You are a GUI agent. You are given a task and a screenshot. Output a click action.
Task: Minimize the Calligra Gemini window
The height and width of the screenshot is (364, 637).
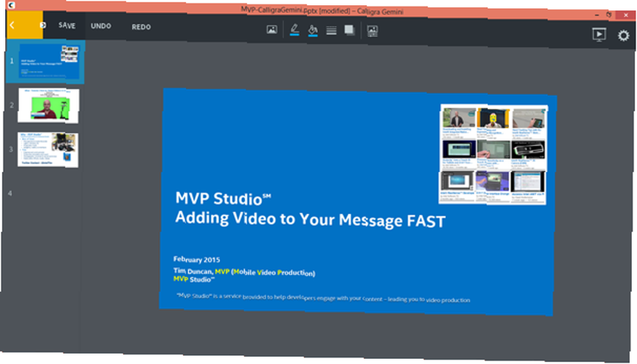(597, 15)
